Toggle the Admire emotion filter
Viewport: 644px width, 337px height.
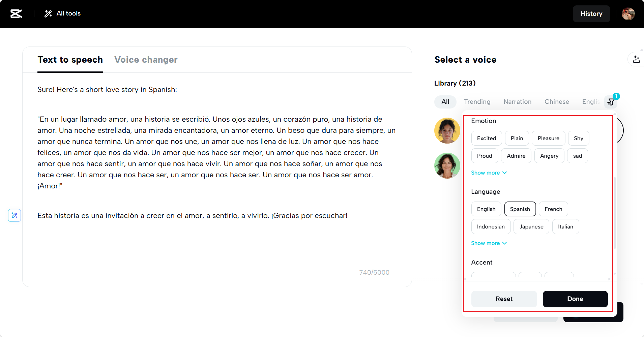[516, 156]
